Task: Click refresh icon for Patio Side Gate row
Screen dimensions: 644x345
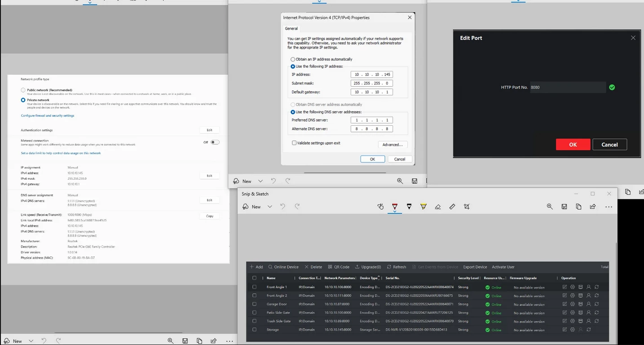Action: [x=597, y=313]
